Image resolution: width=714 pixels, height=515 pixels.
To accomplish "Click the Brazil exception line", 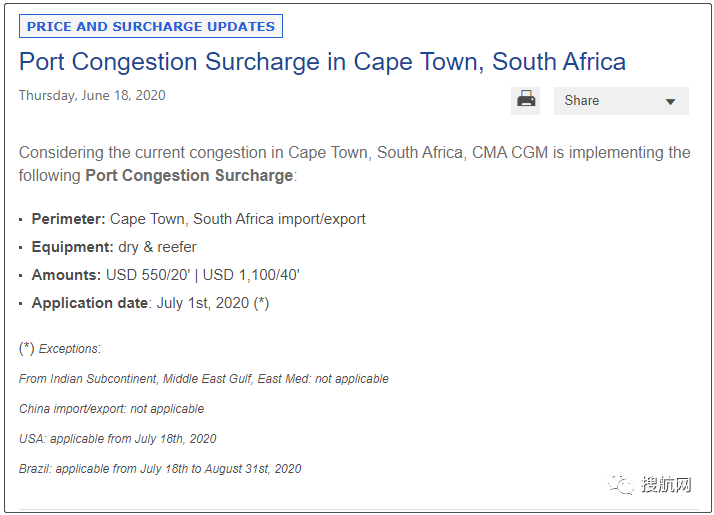I will [x=160, y=468].
